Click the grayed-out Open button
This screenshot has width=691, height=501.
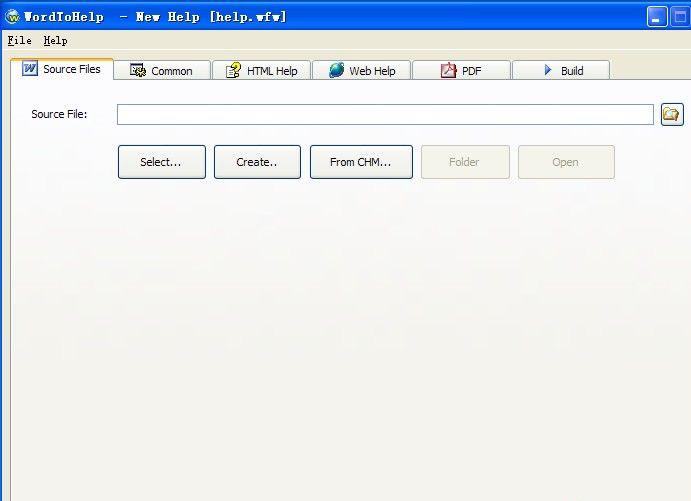(x=566, y=162)
